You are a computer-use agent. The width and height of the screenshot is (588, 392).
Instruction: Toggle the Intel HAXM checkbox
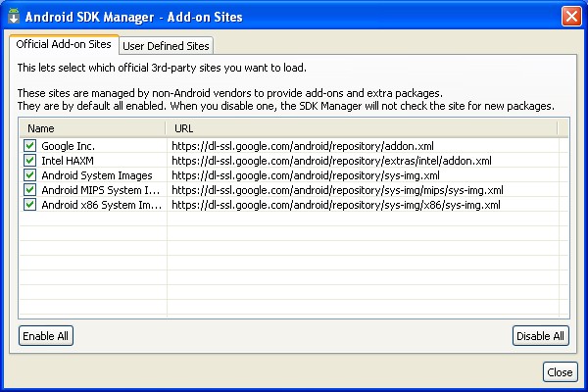click(x=29, y=160)
